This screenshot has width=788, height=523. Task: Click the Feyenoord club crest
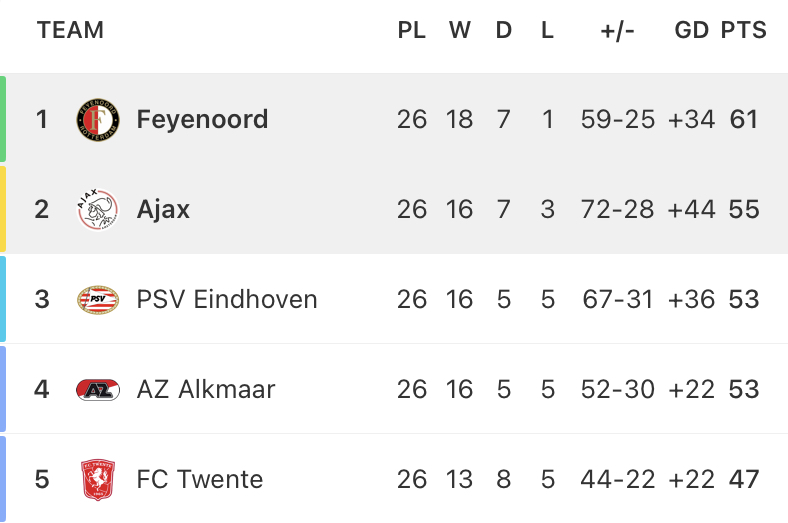click(98, 120)
